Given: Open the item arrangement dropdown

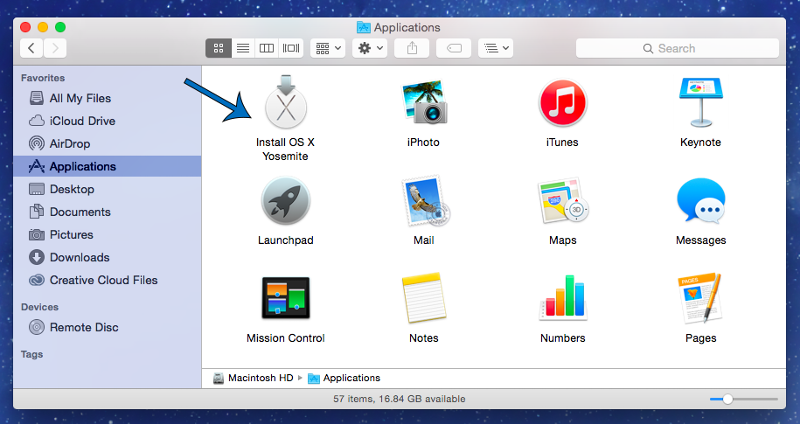Looking at the screenshot, I should tap(328, 48).
